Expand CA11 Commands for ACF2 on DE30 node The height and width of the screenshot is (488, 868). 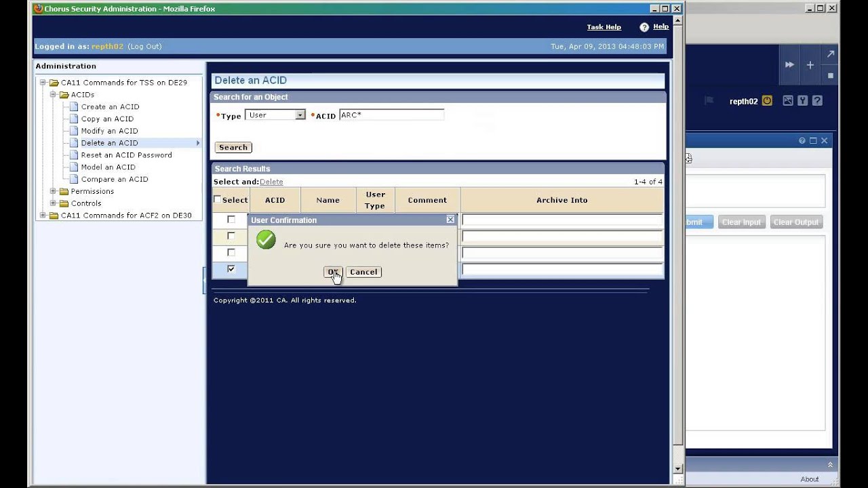click(x=43, y=216)
